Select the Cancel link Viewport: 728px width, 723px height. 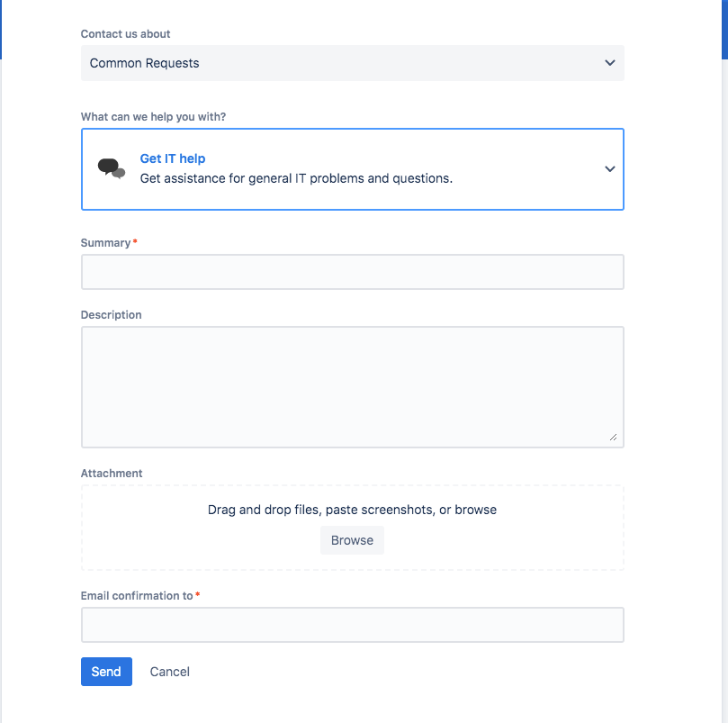(x=169, y=672)
